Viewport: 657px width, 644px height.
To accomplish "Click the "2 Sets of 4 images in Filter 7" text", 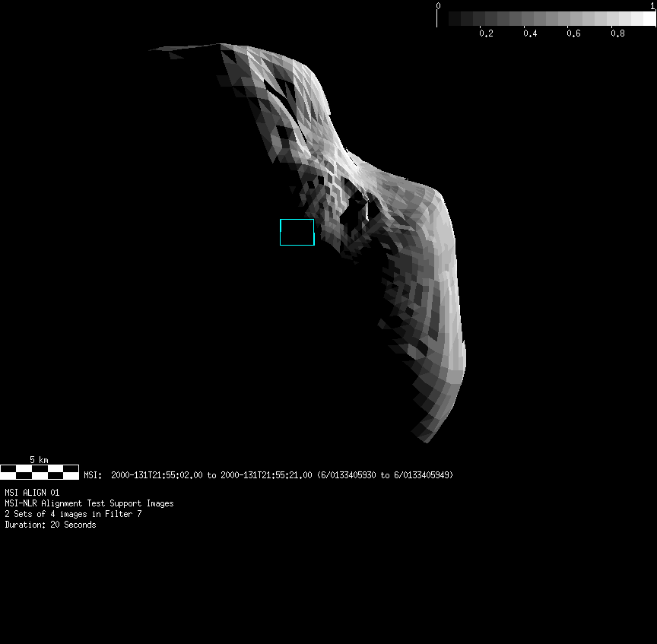I will pyautogui.click(x=73, y=514).
